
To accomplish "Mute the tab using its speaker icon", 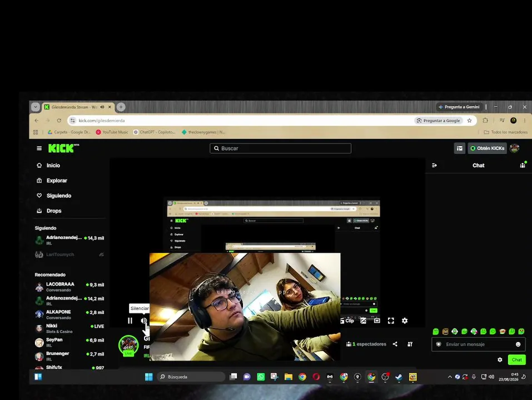I will (x=102, y=107).
